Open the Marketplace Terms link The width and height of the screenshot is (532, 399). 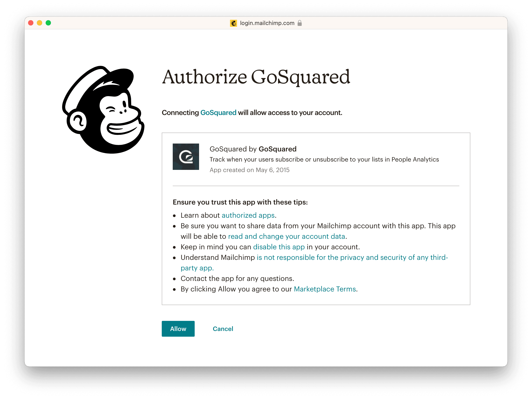pyautogui.click(x=325, y=289)
